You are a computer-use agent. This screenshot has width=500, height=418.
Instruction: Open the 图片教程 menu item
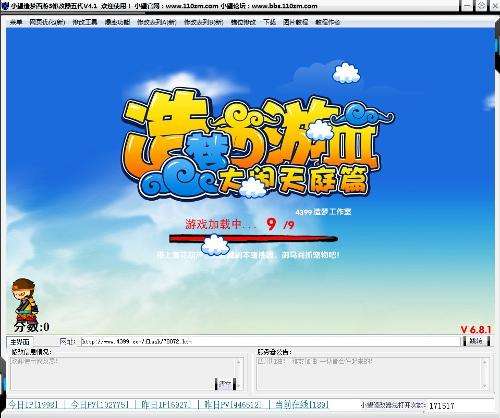[x=296, y=22]
